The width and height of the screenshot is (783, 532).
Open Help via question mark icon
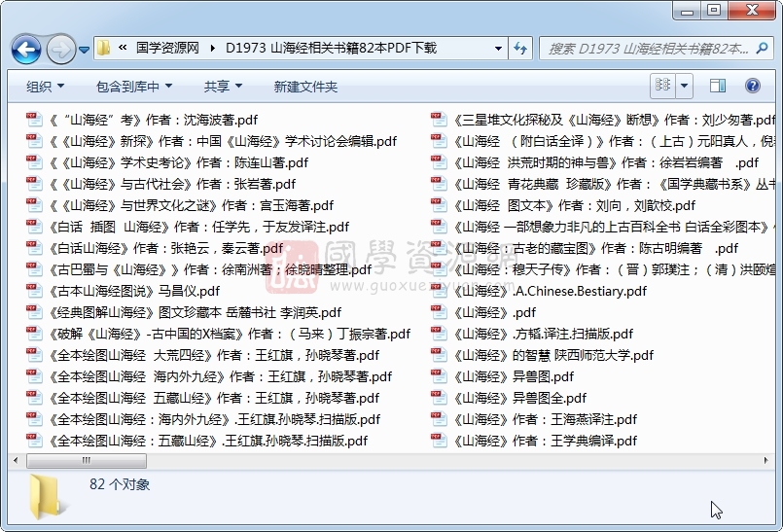(x=752, y=87)
